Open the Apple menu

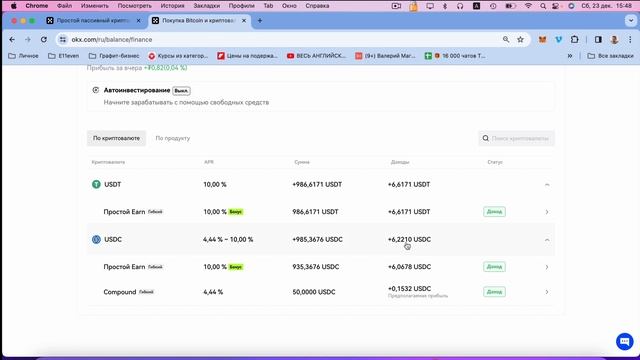tap(13, 6)
